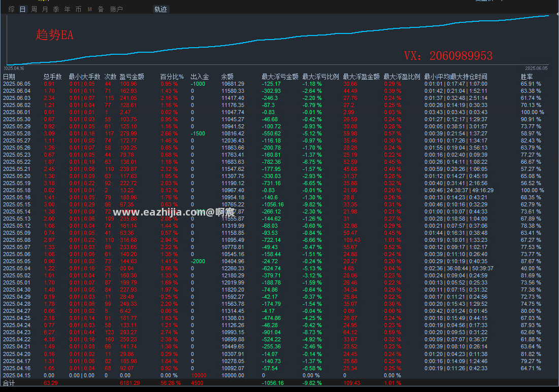Screen dimensions: 559x392
Task: Sort by the 日期 column header
Action: (9, 77)
